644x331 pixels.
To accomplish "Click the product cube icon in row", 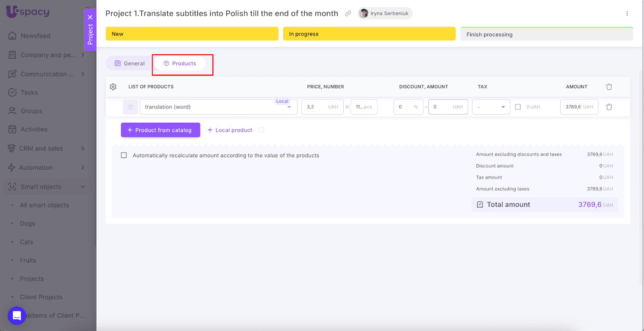I will point(130,107).
